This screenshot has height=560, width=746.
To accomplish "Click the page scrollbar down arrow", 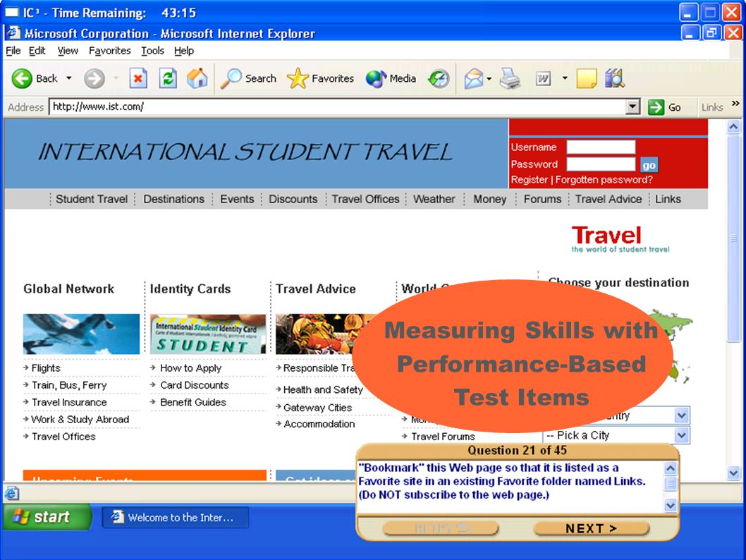I will [x=733, y=473].
